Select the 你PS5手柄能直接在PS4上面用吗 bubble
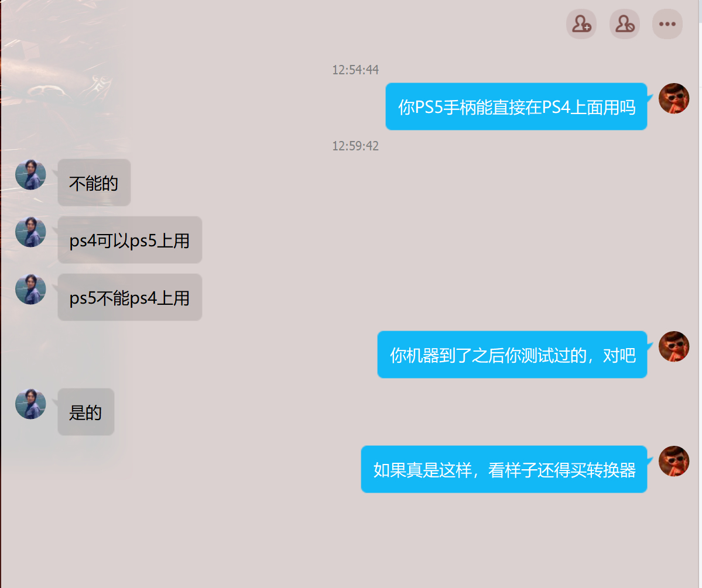702x588 pixels. point(516,106)
